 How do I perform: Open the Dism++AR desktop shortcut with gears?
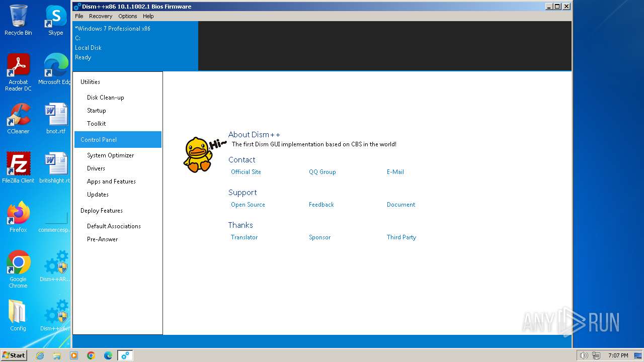55,266
